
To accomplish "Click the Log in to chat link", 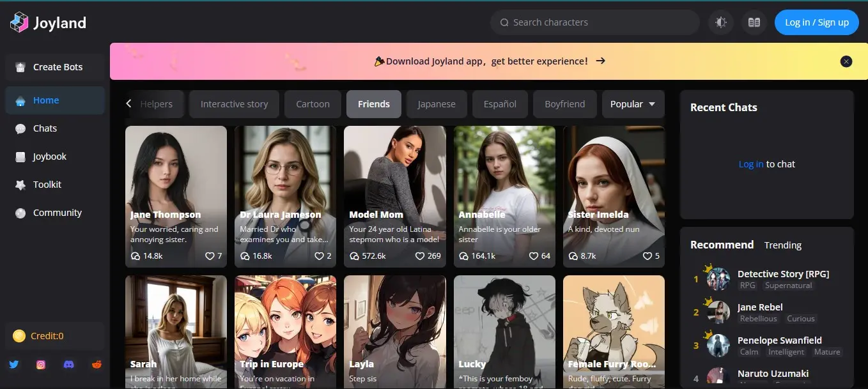I will coord(751,164).
